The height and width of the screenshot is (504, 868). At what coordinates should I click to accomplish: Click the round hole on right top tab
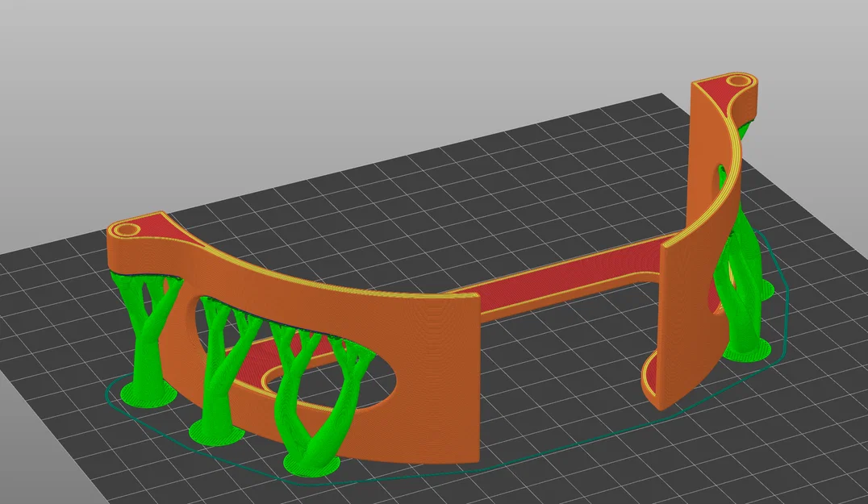[x=738, y=81]
